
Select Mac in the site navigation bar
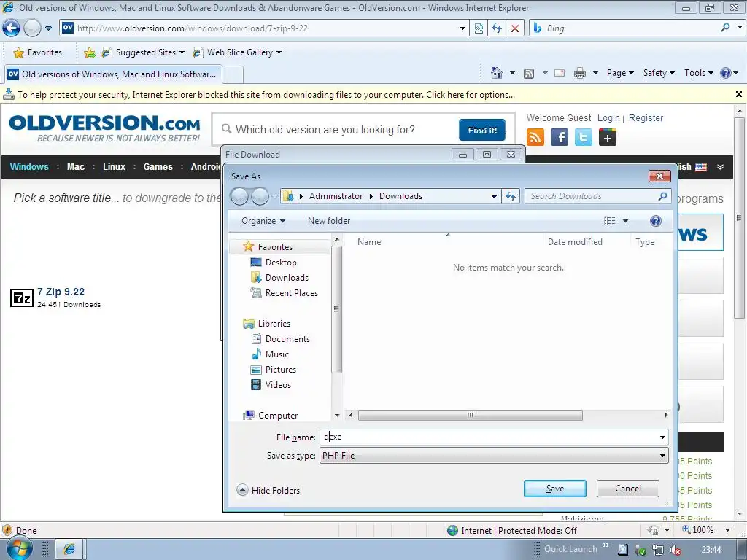tap(76, 167)
